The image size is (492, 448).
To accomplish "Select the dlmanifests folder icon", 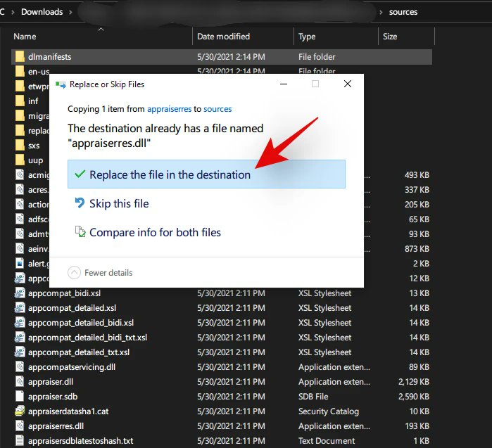I will click(20, 56).
